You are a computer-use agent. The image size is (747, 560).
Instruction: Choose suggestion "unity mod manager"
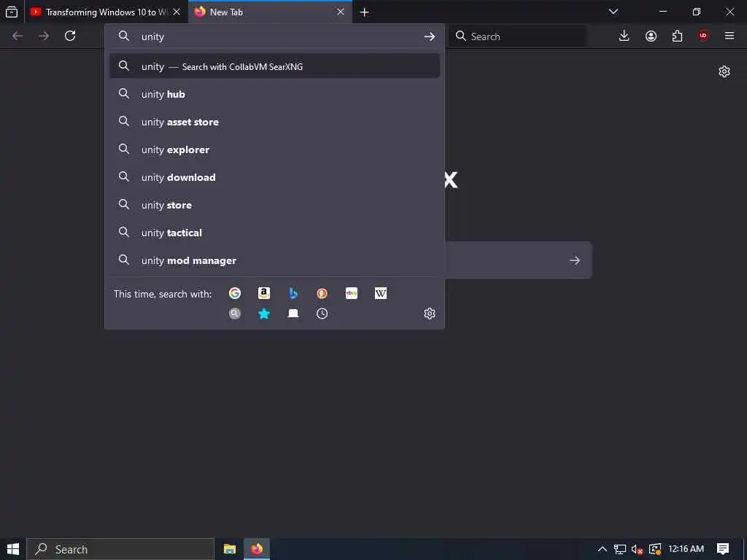point(274,260)
